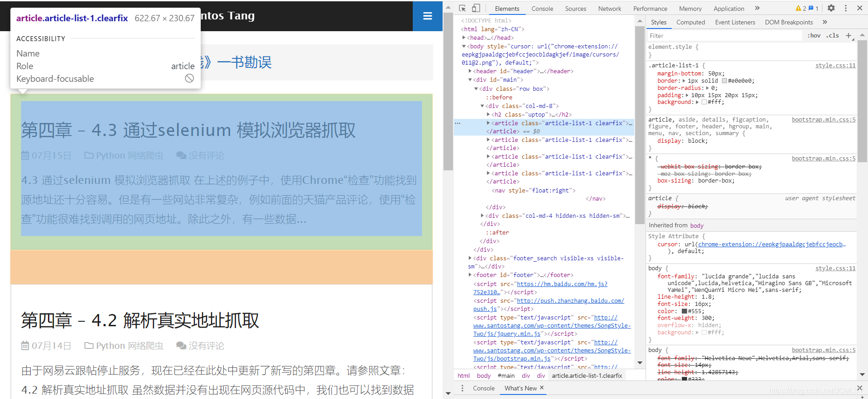This screenshot has width=868, height=399.
Task: Expand h2 class="uptop" node
Action: pos(488,114)
